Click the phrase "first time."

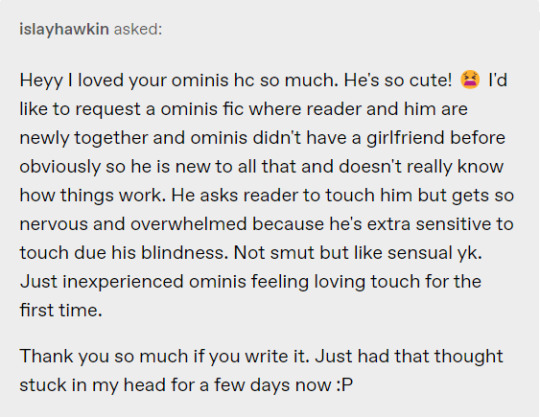click(x=61, y=310)
